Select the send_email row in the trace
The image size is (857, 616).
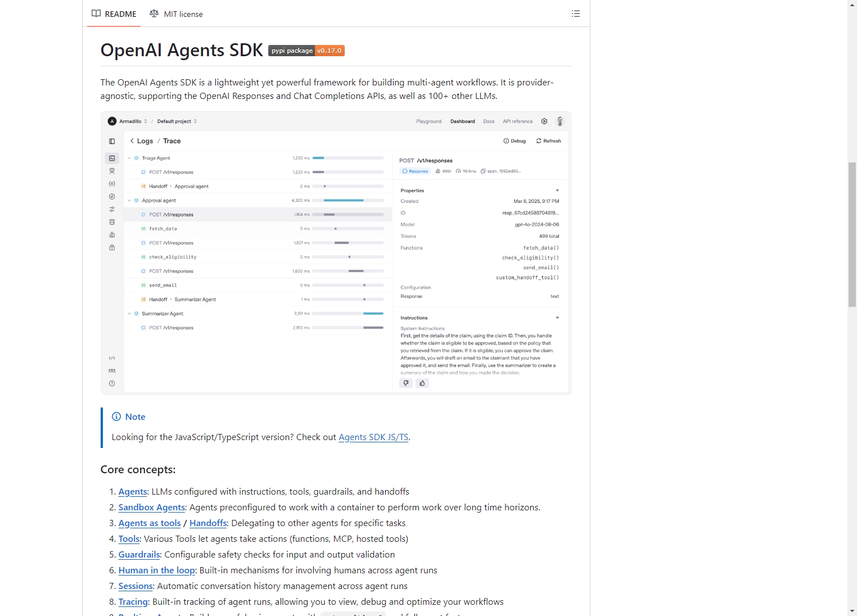pyautogui.click(x=258, y=286)
